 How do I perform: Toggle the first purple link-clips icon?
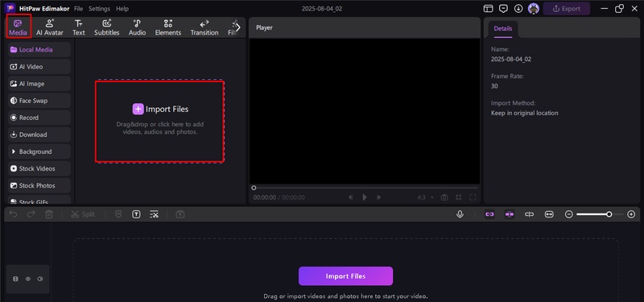point(489,214)
